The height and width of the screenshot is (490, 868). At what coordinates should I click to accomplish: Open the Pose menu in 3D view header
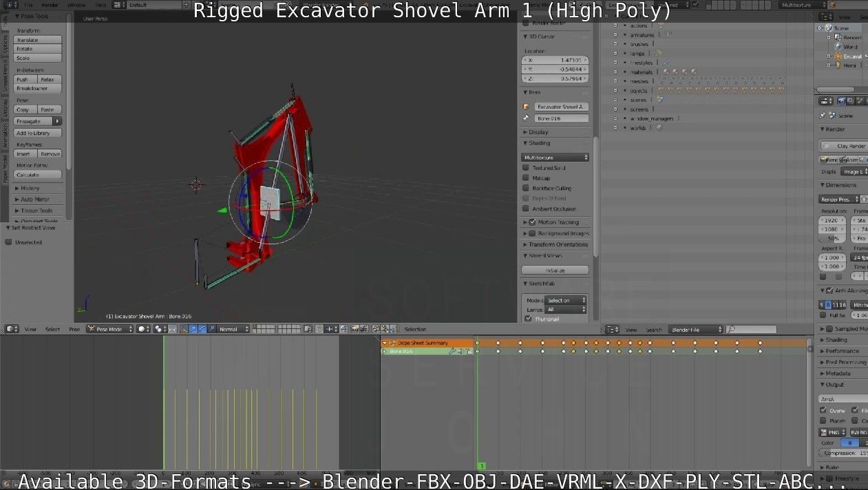click(x=74, y=329)
